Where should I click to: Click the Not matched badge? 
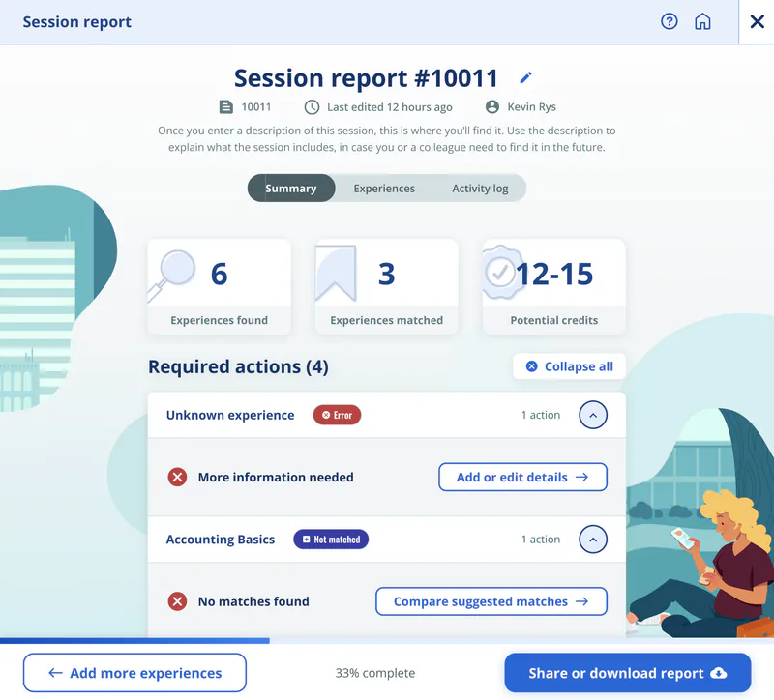(331, 540)
